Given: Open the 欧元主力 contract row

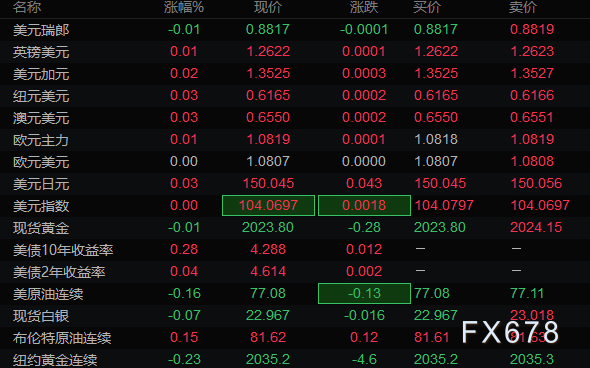Looking at the screenshot, I should (295, 140).
